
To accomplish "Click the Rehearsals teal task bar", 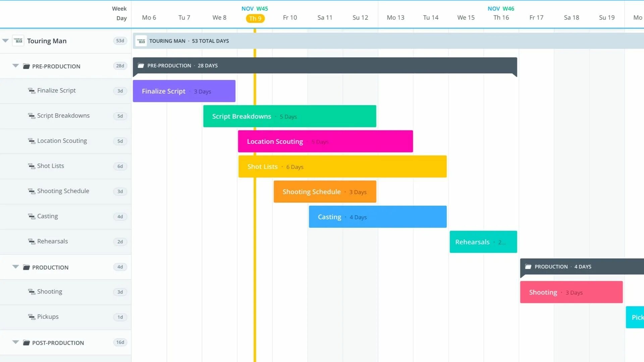I will pyautogui.click(x=483, y=242).
